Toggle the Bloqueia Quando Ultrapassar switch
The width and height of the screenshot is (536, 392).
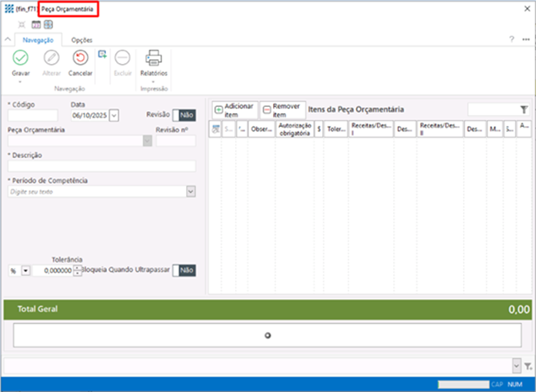coord(185,271)
